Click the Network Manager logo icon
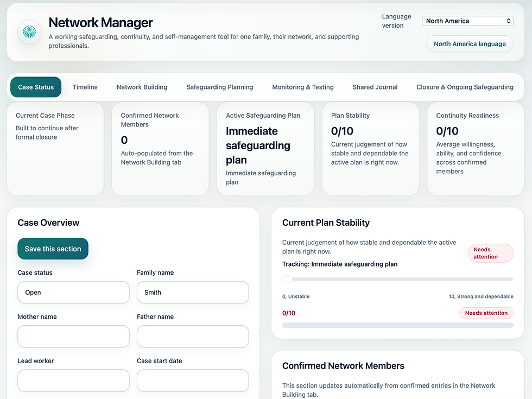This screenshot has height=399, width=532. [x=29, y=33]
